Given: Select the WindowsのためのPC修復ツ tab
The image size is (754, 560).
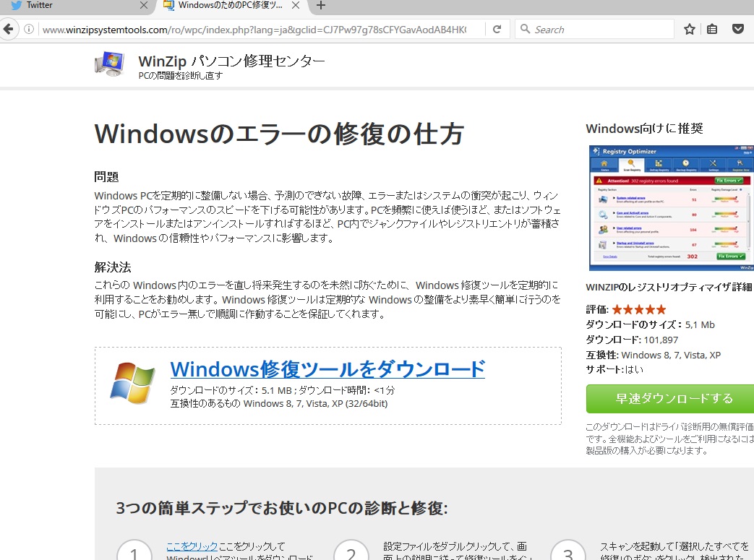Looking at the screenshot, I should (231, 5).
